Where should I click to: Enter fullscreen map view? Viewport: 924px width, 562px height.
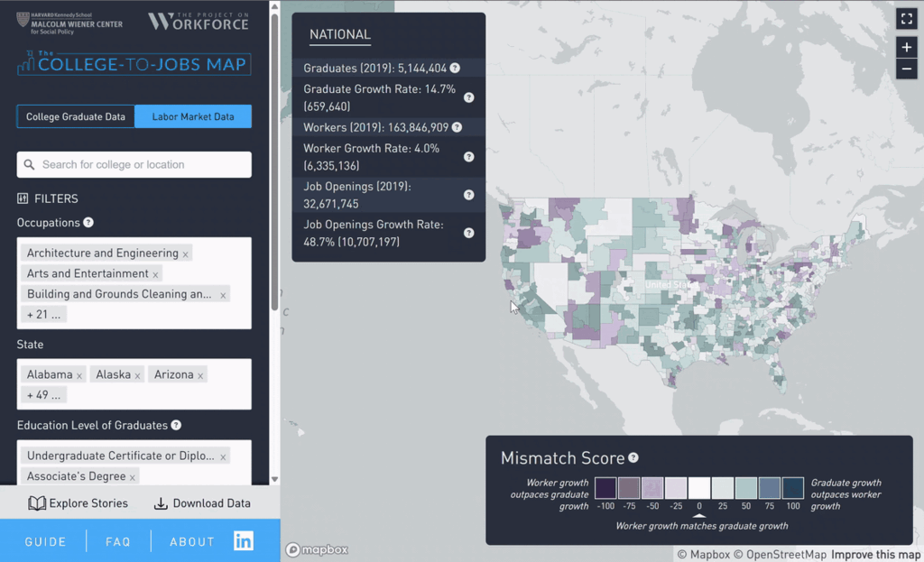906,17
